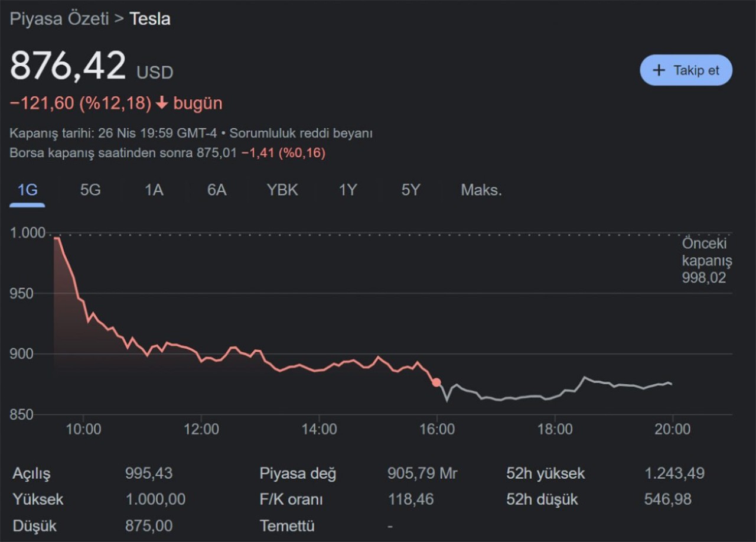Click the Takip et follow button

(686, 70)
